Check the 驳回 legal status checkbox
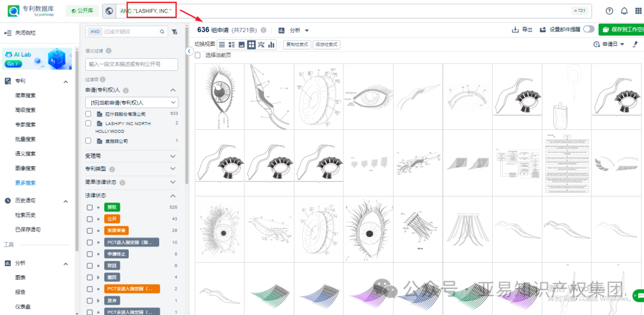The height and width of the screenshot is (315, 644). [89, 266]
